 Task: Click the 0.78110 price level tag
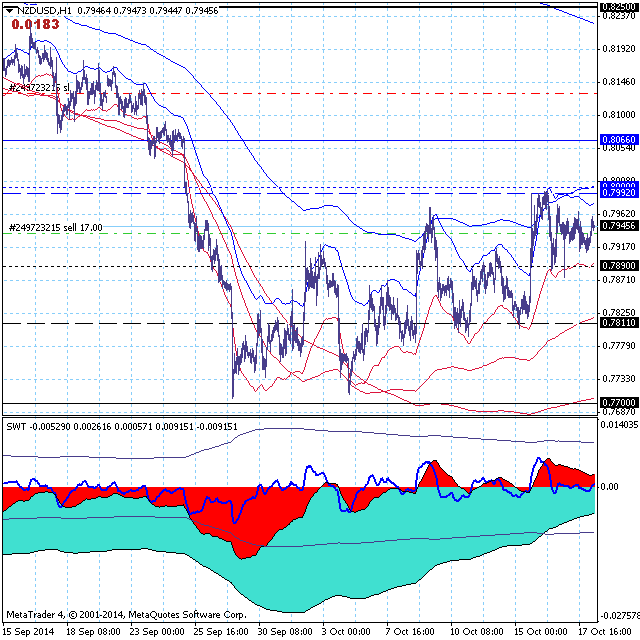[x=618, y=322]
